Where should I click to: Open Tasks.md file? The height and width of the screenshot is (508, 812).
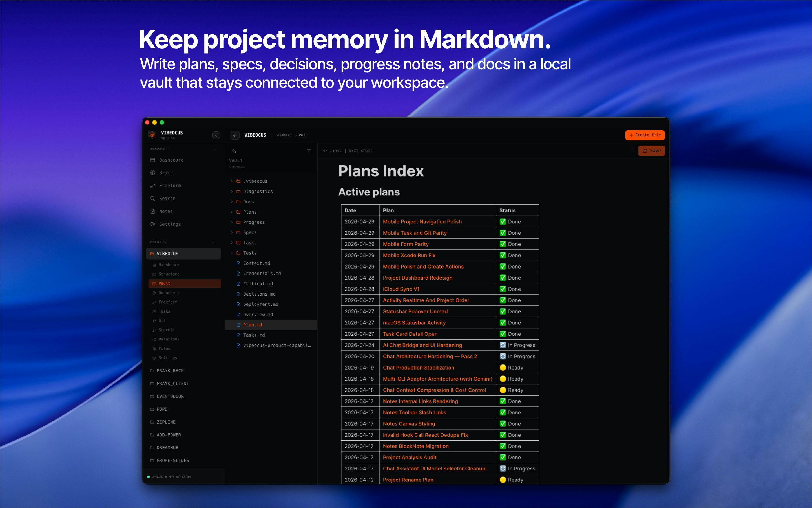coord(271,335)
